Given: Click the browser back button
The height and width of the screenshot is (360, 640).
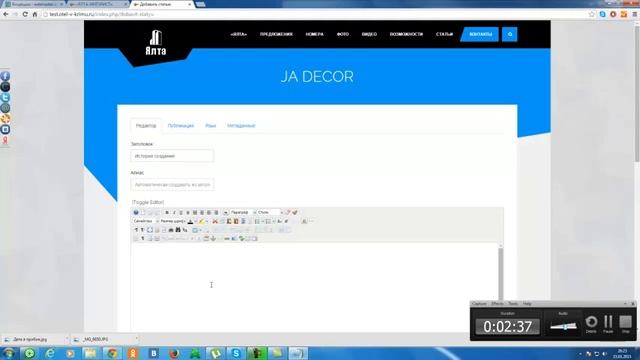Looking at the screenshot, I should pyautogui.click(x=6, y=14).
